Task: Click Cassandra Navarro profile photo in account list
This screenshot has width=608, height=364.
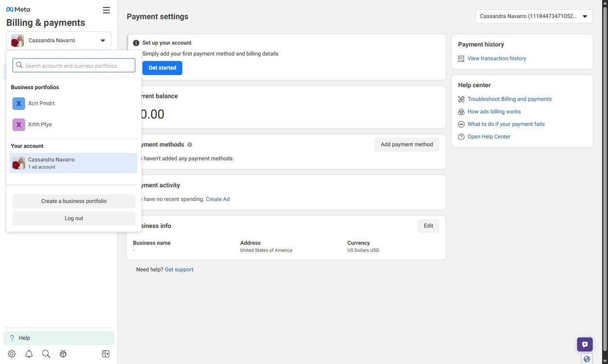Action: coord(19,163)
